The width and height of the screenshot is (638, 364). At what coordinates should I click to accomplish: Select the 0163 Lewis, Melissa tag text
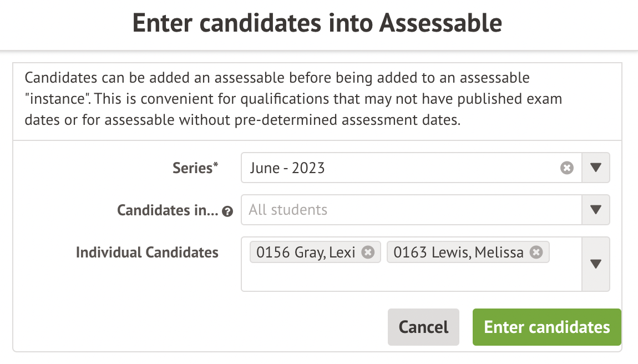point(458,252)
